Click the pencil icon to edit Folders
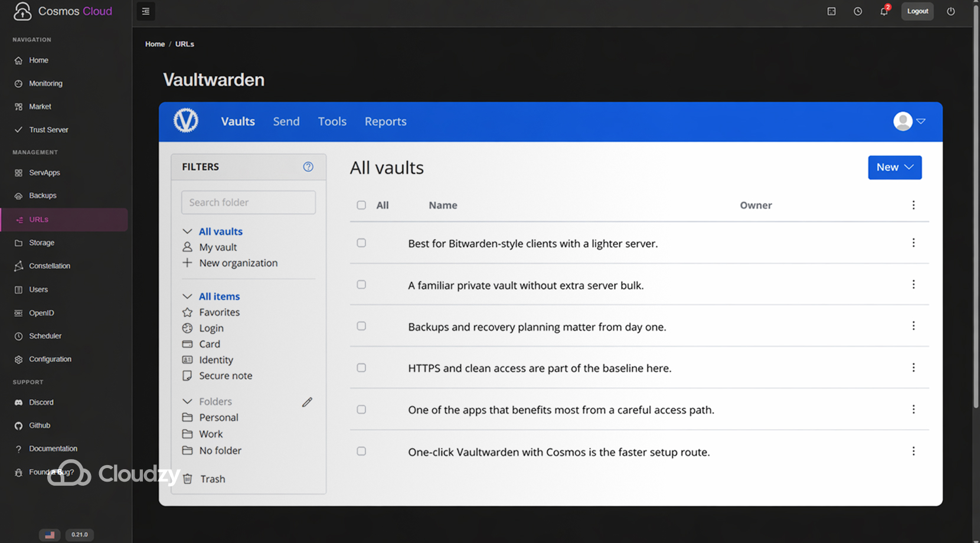Image resolution: width=980 pixels, height=543 pixels. pos(307,402)
